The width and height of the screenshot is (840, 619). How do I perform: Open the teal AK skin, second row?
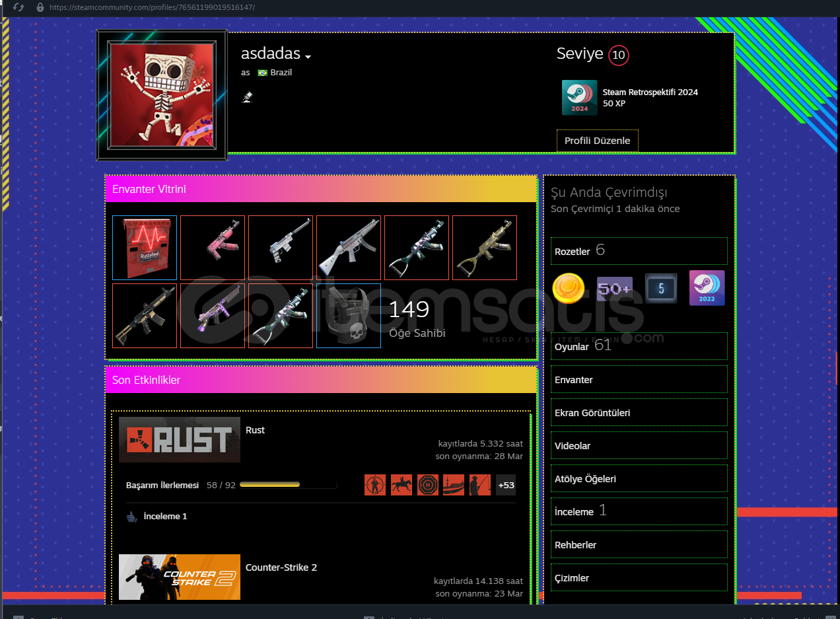(x=281, y=316)
